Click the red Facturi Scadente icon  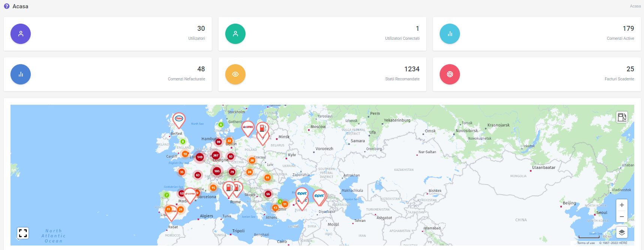(x=450, y=74)
